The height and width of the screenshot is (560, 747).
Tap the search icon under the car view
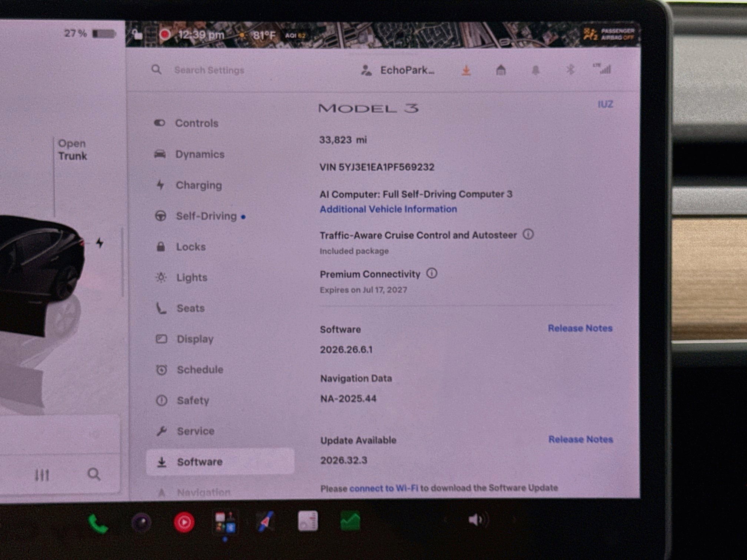(94, 474)
